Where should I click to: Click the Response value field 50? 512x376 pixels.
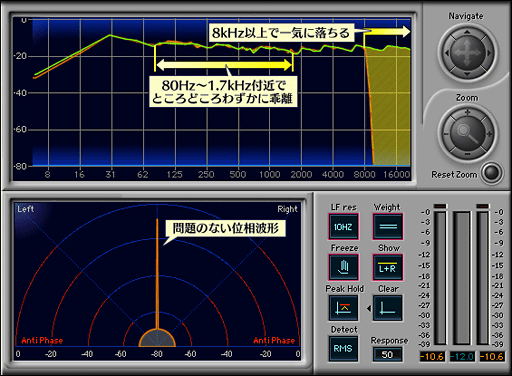tap(387, 355)
